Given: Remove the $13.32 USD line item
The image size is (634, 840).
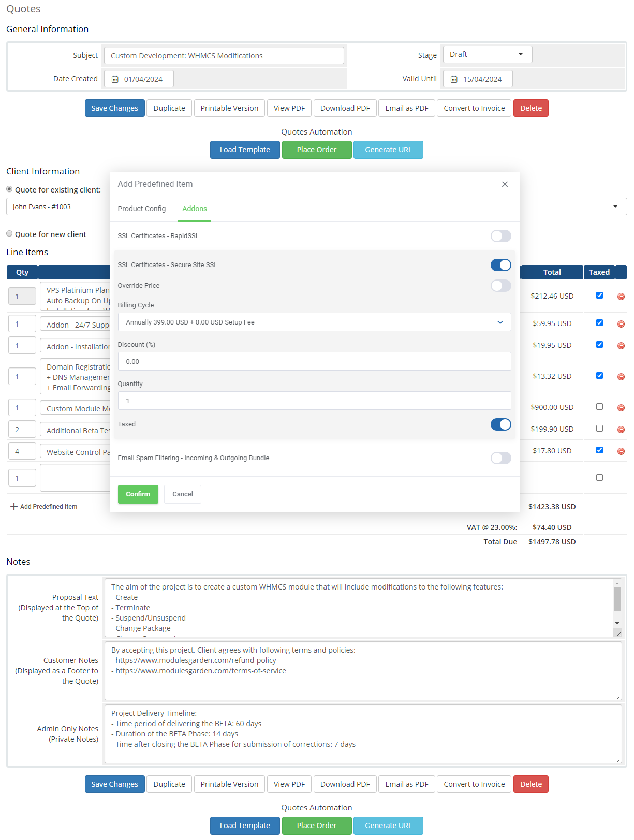Looking at the screenshot, I should (621, 377).
